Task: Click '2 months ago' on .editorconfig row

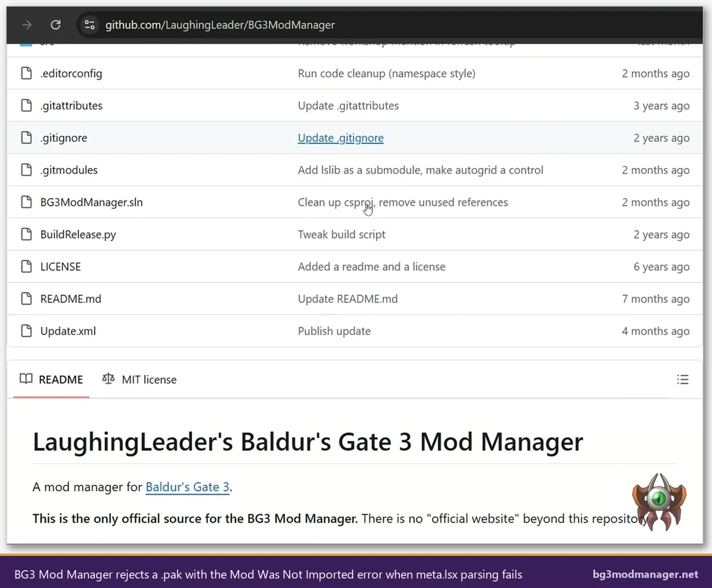Action: pos(656,74)
